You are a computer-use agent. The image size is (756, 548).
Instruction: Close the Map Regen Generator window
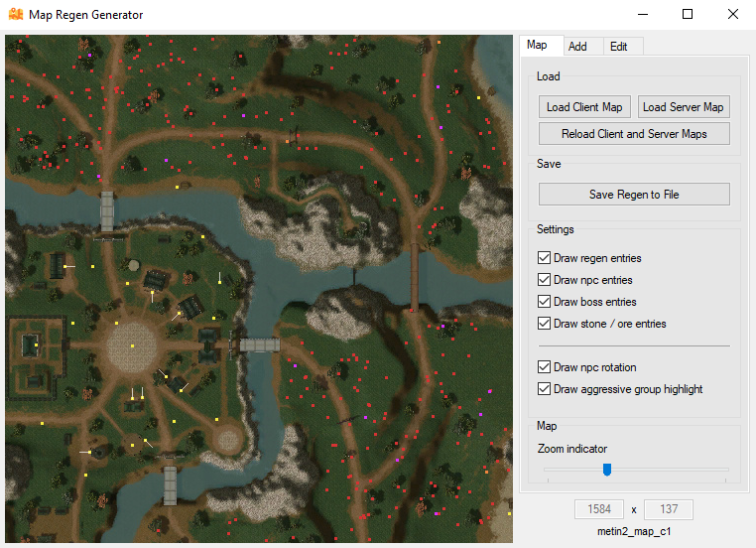click(x=732, y=15)
